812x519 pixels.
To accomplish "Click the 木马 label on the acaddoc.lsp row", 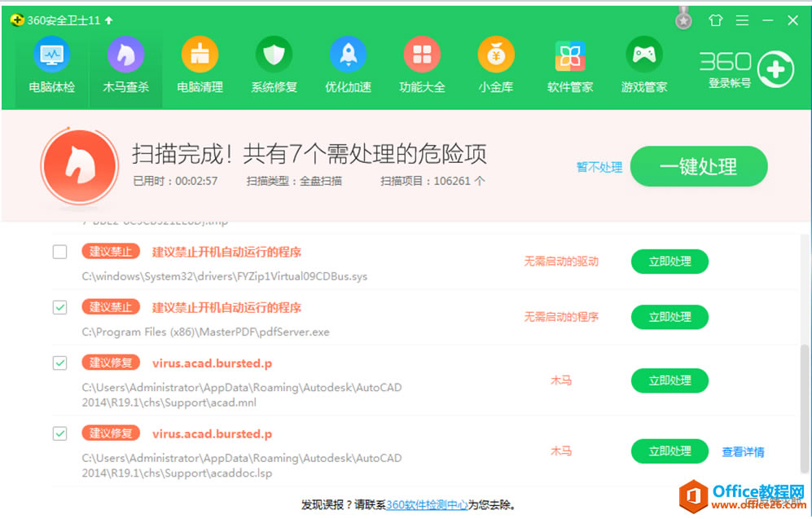I will (561, 451).
